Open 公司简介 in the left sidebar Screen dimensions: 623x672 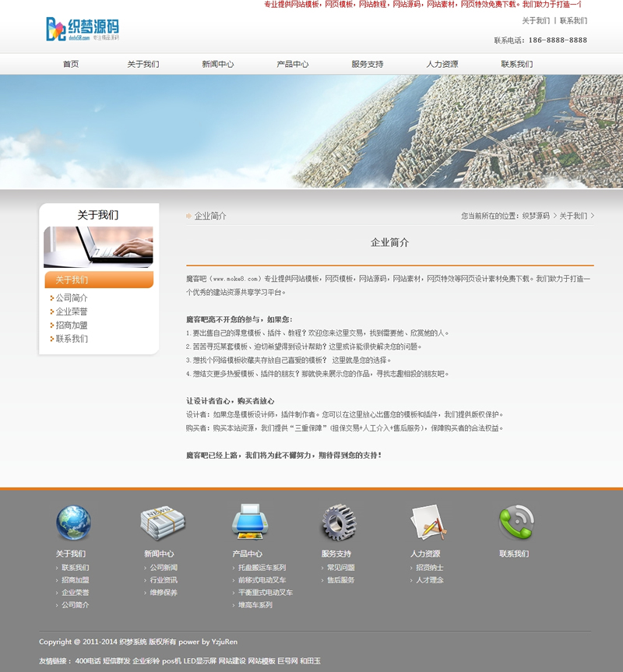coord(72,298)
